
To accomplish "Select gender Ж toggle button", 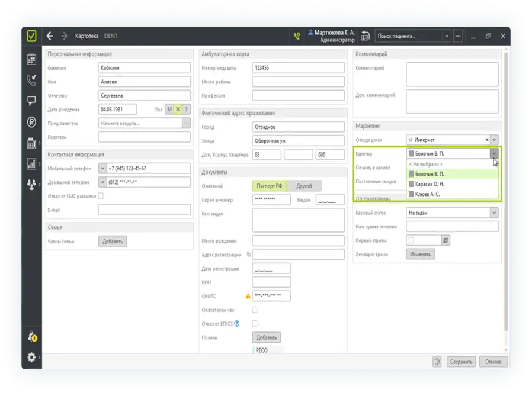I will coord(177,110).
